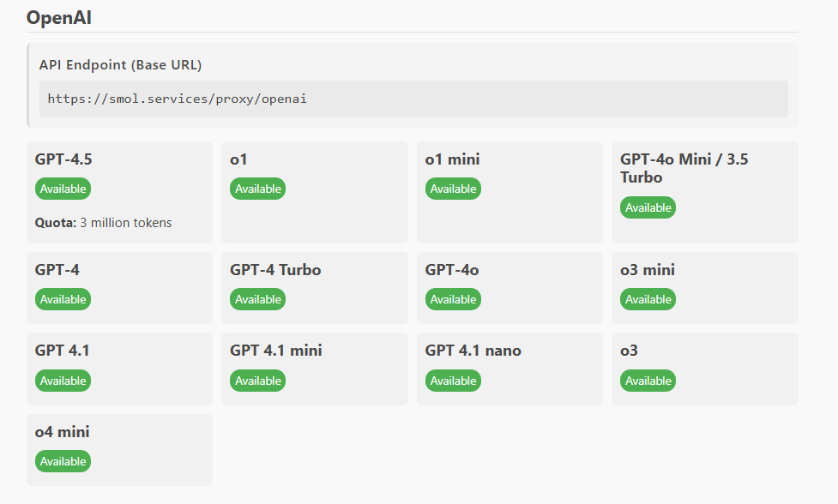
Task: Click the Available badge under GPT 4.1 mini
Action: pyautogui.click(x=257, y=381)
